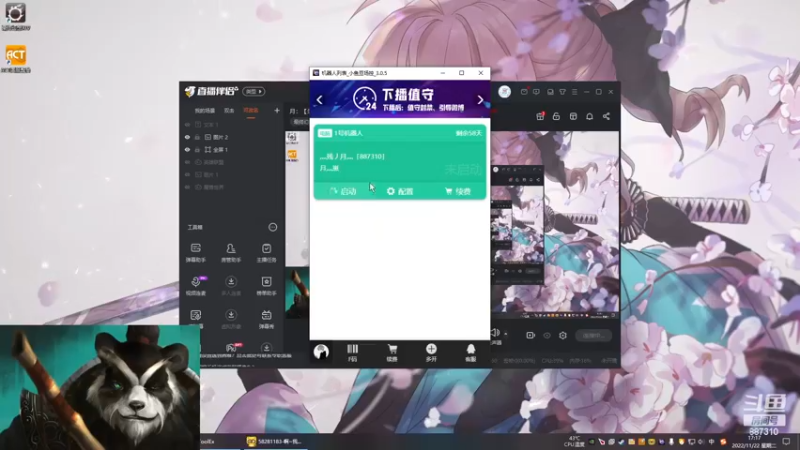
Task: Click the speaker volume icon
Action: pyautogui.click(x=495, y=333)
